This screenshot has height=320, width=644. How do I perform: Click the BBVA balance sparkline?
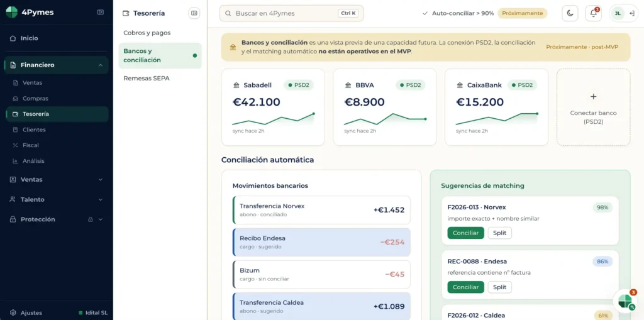tap(385, 119)
